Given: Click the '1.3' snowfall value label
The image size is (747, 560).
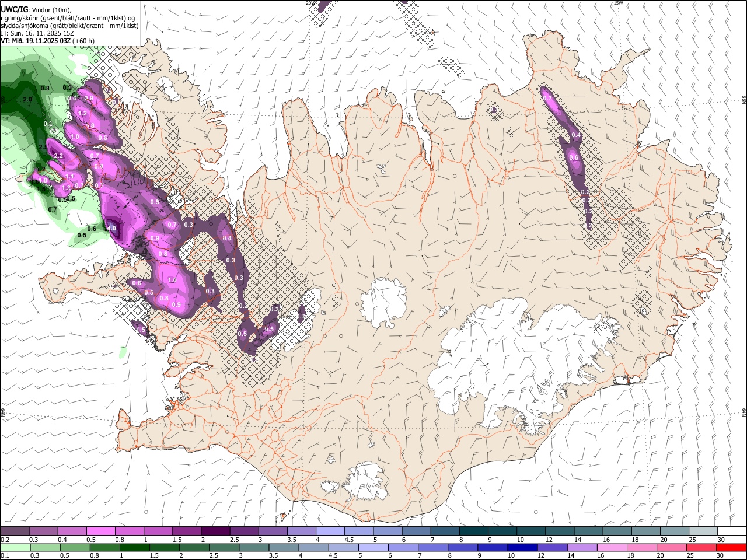Looking at the screenshot, I should click(66, 188).
